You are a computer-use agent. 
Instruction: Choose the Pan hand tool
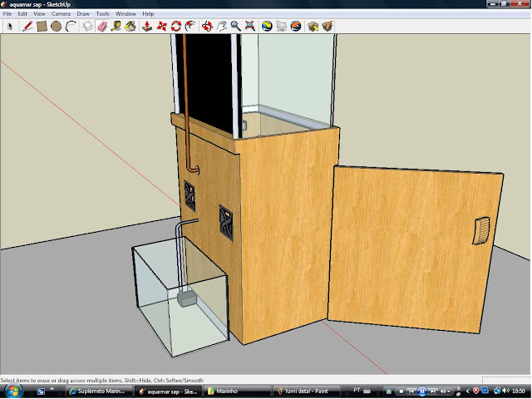[222, 26]
